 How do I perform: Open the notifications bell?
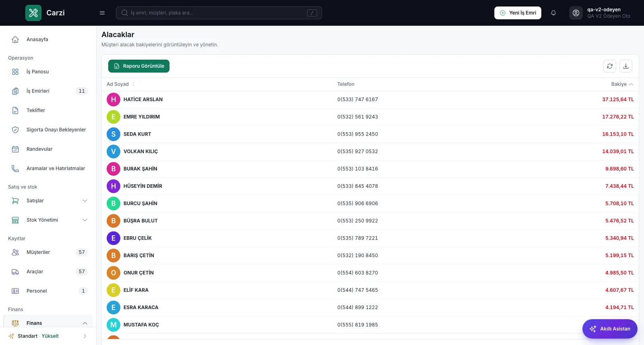pyautogui.click(x=553, y=13)
